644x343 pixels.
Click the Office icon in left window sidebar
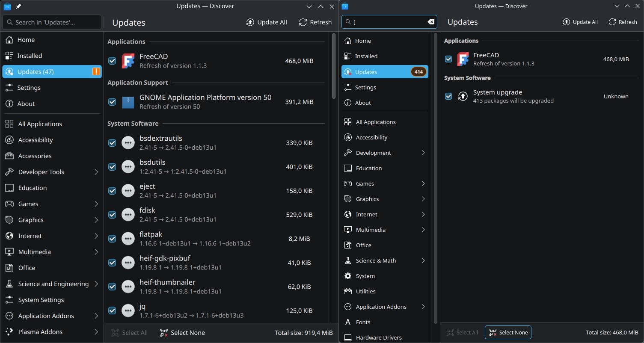pos(9,268)
